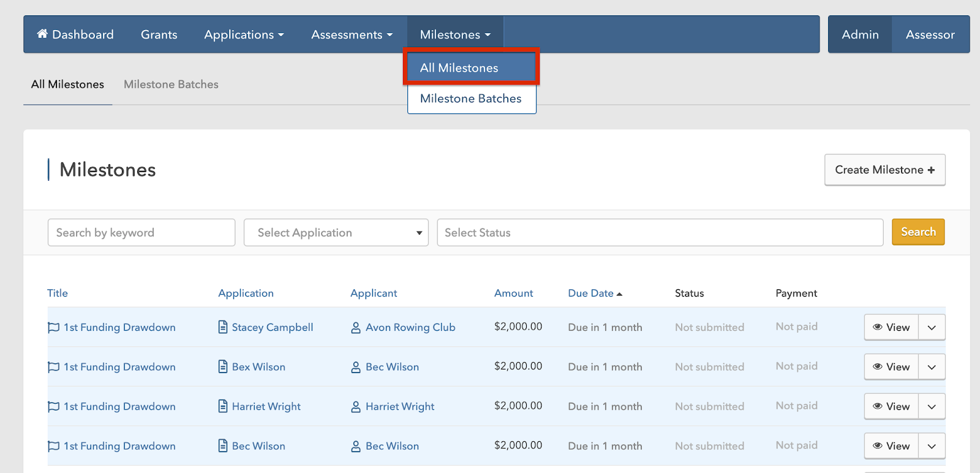Click the ascending sort arrow on Due Date
Screen dimensions: 980x473
click(619, 294)
